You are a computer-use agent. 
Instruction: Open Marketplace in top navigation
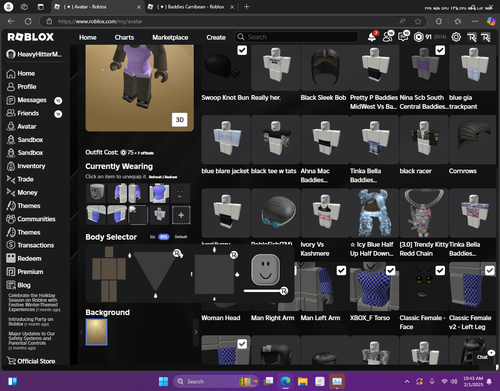pos(170,37)
